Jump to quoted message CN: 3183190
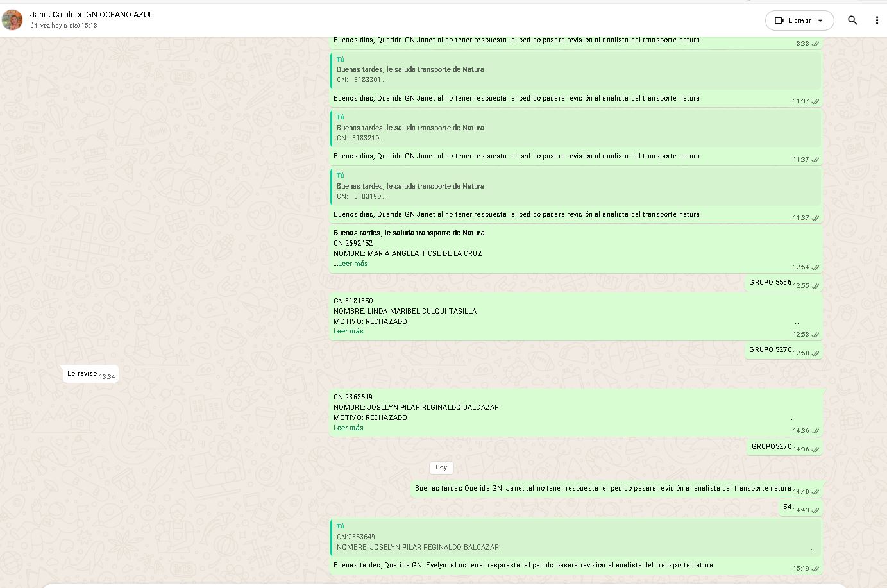Screen dimensions: 887x588 click(575, 186)
